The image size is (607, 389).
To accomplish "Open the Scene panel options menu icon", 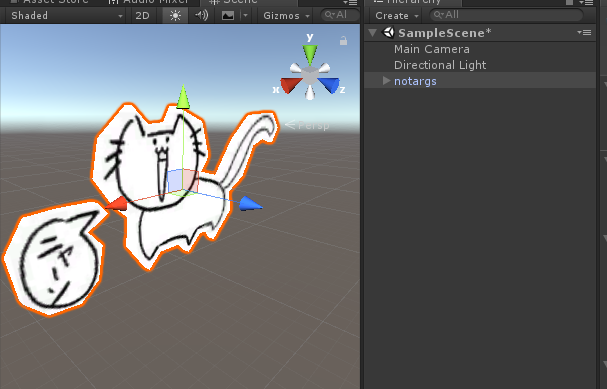I will 351,2.
